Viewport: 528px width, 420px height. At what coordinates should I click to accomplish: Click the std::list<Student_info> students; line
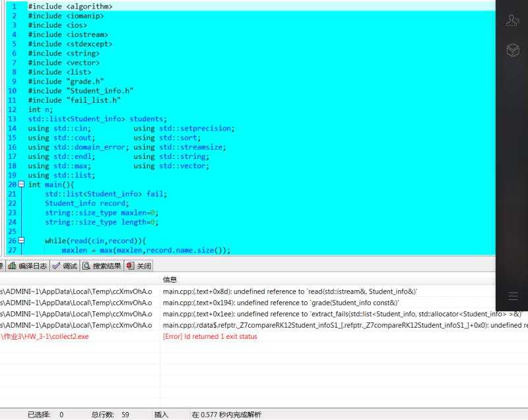(x=98, y=119)
